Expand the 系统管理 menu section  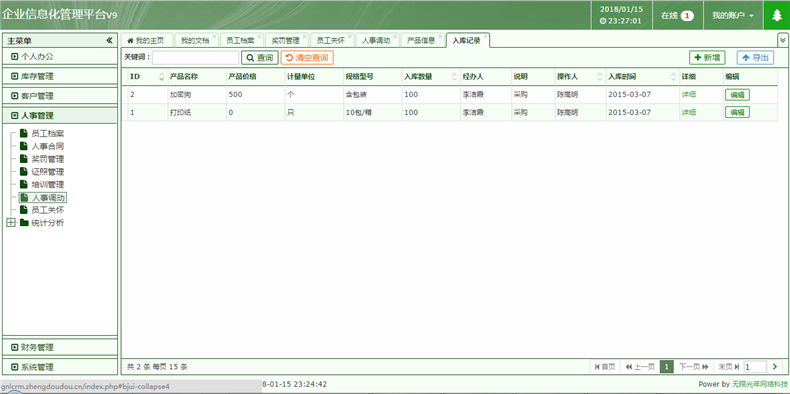click(60, 367)
